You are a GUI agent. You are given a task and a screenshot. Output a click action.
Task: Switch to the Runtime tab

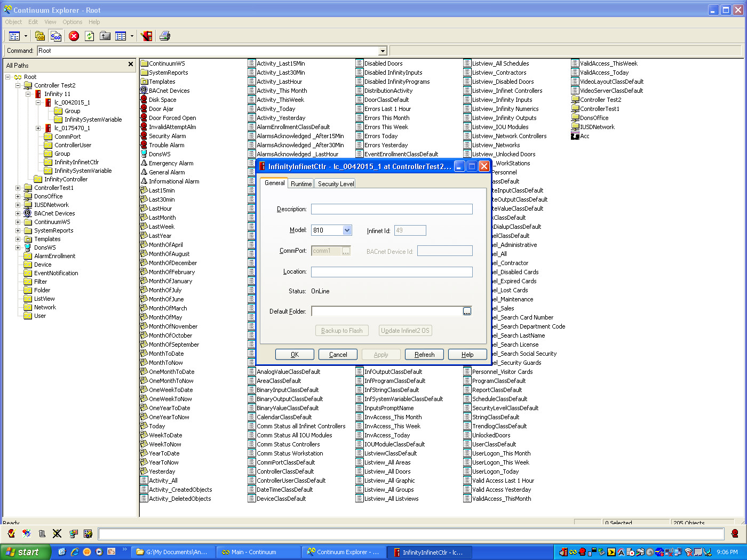coord(301,183)
